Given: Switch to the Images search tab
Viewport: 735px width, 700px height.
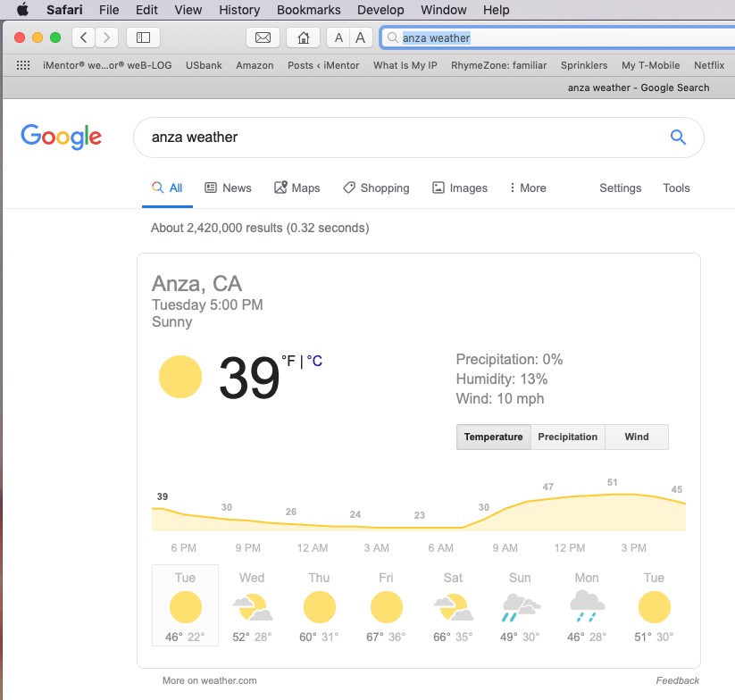Looking at the screenshot, I should (x=459, y=187).
